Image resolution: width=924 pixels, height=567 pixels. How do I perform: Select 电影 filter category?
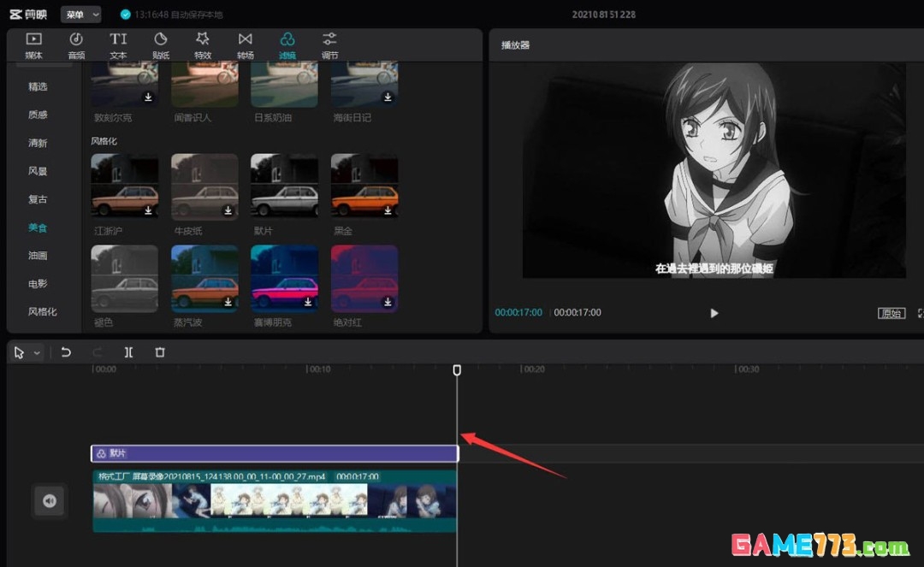coord(38,284)
